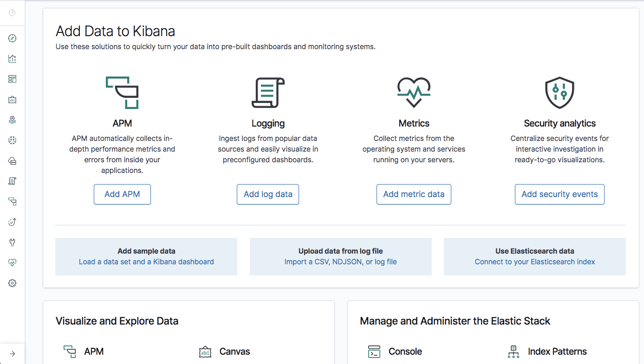This screenshot has width=644, height=364.
Task: Click the 'Add Data to Kibana' heading
Action: pos(115,31)
